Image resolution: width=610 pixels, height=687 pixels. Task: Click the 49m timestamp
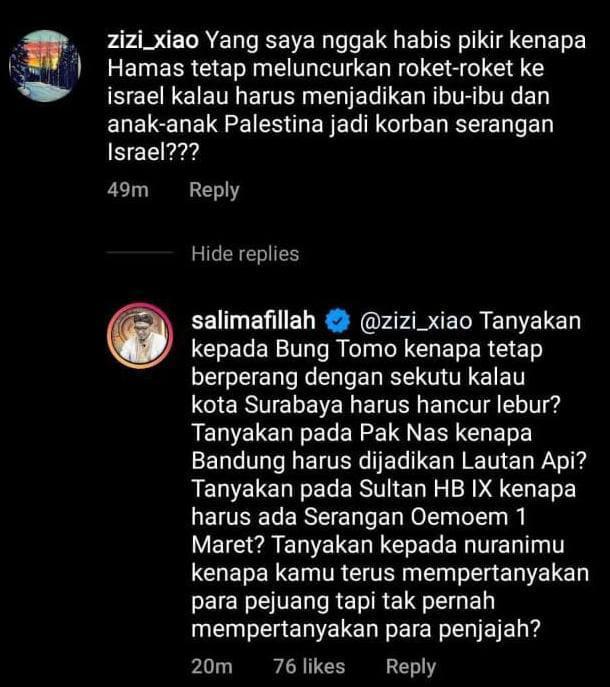(128, 190)
